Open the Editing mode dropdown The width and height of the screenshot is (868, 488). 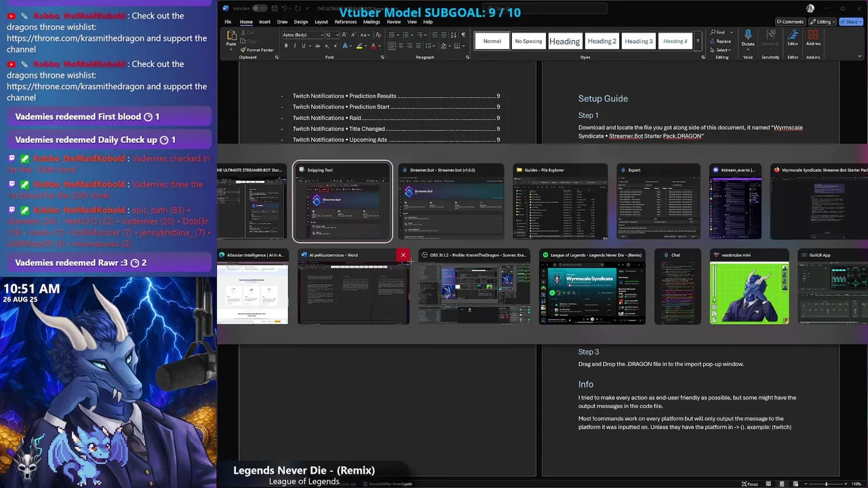click(823, 22)
